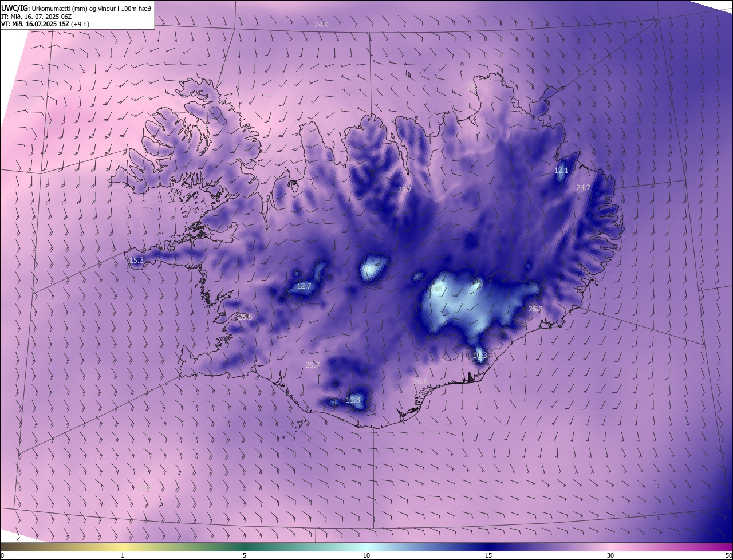Viewport: 733px width, 560px height.
Task: Click the 25.7 value label
Action: 313,365
